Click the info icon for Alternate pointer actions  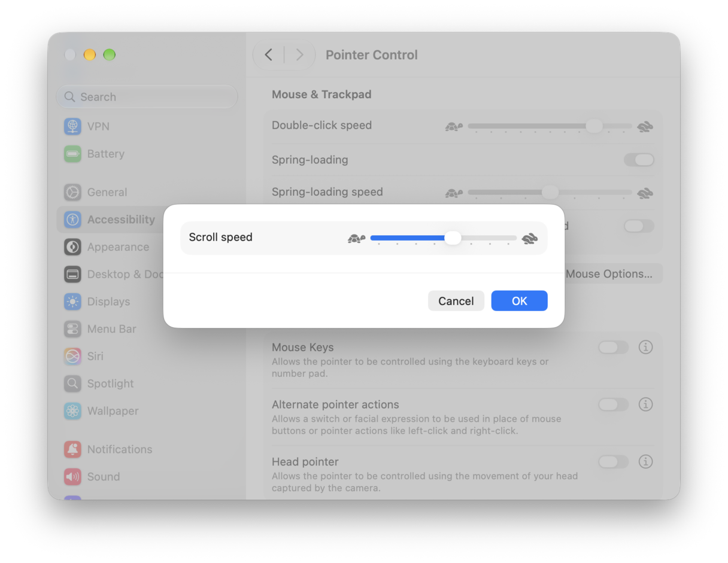(x=645, y=404)
